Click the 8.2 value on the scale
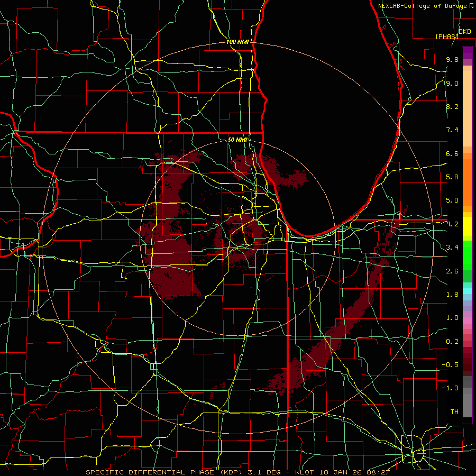This screenshot has width=476, height=476. 452,106
